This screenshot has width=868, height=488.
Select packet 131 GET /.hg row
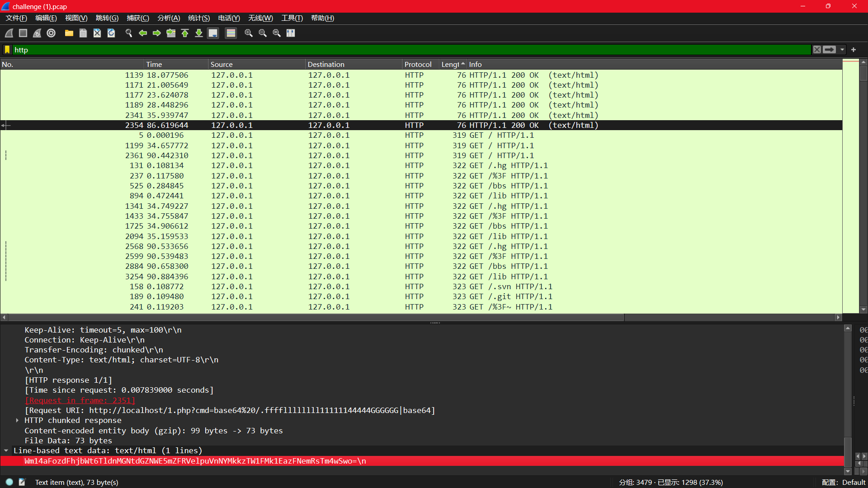point(421,165)
